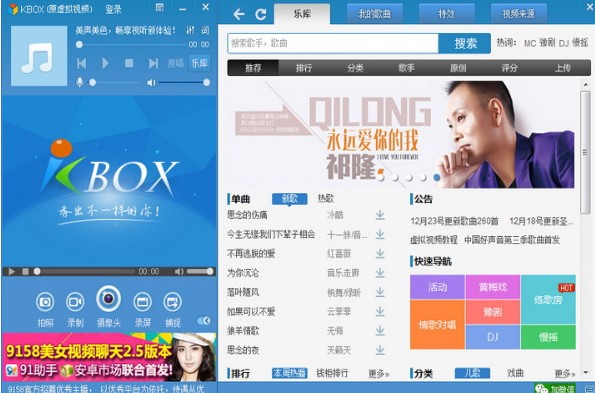This screenshot has width=595, height=393.
Task: Download the song 不再逃脱的爱
Action: 380,253
